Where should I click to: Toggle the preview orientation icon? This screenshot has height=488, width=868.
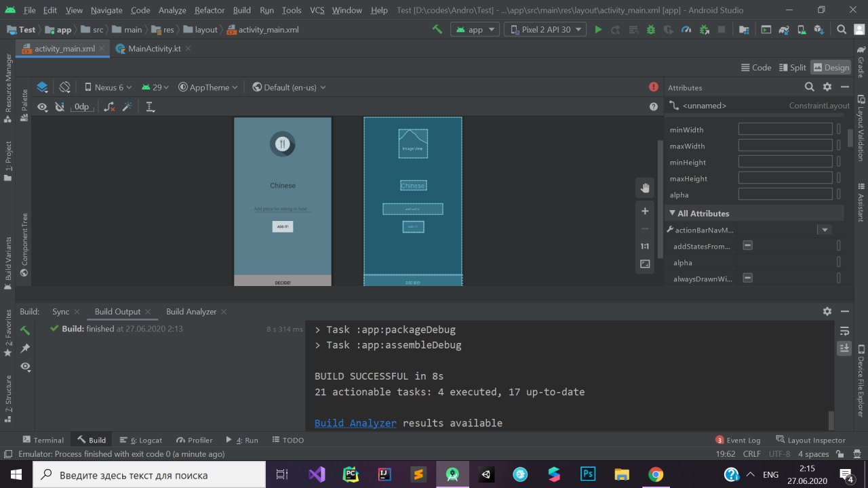(x=65, y=87)
